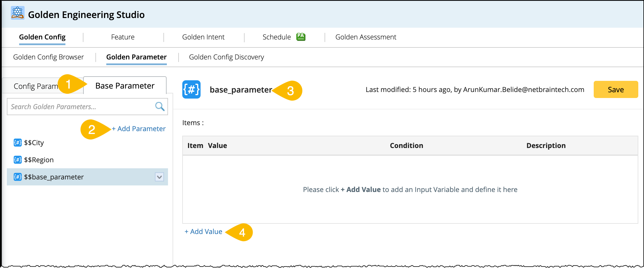
Task: Select the $$Region parameter entry
Action: click(39, 160)
